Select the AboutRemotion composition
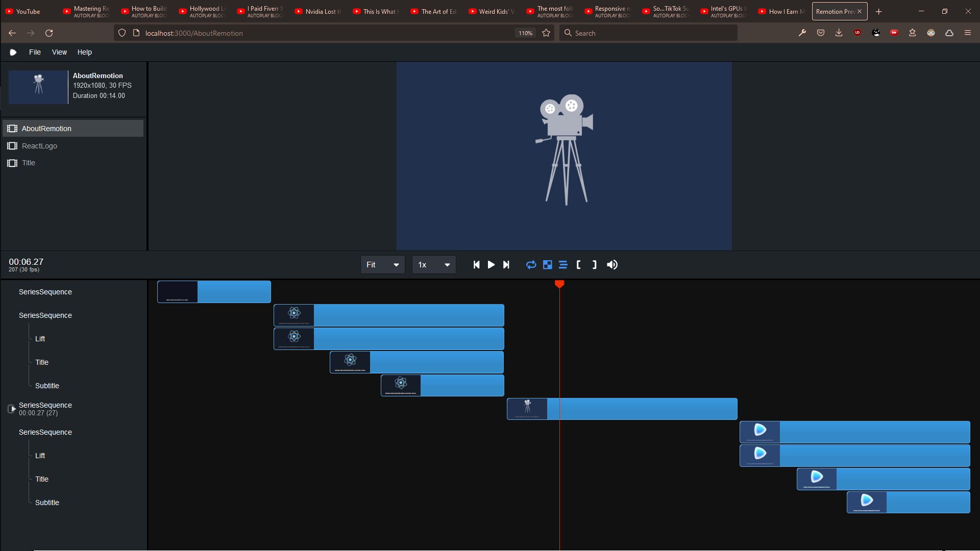This screenshot has height=551, width=980. point(73,129)
